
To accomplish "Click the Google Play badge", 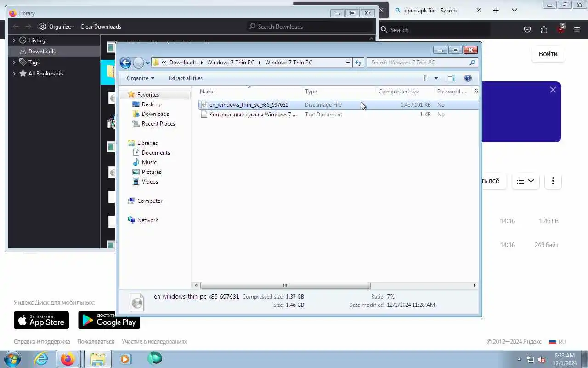I will click(109, 320).
